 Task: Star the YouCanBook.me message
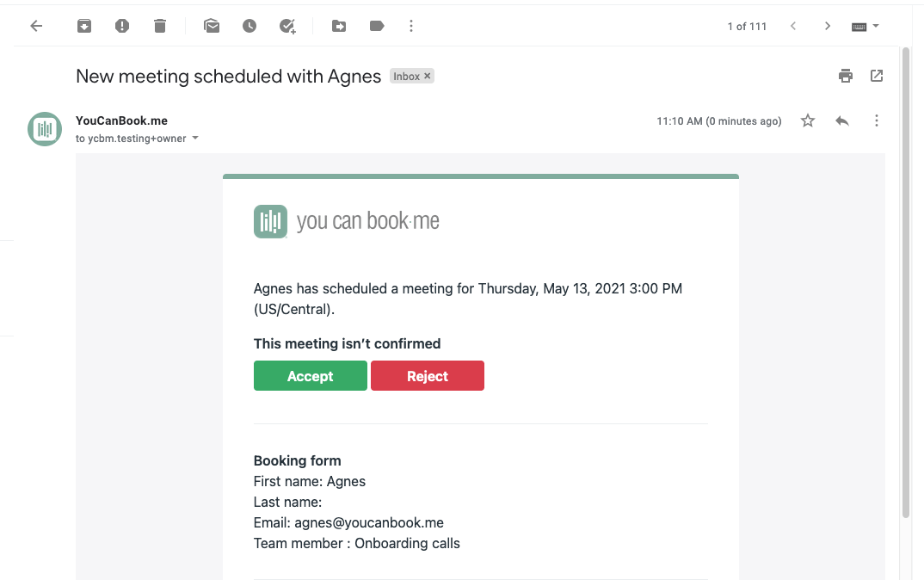807,120
